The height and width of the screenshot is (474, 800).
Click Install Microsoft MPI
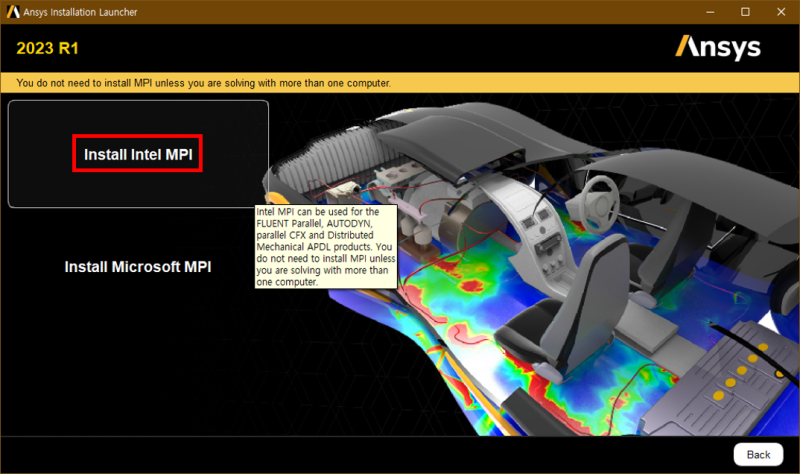[138, 267]
